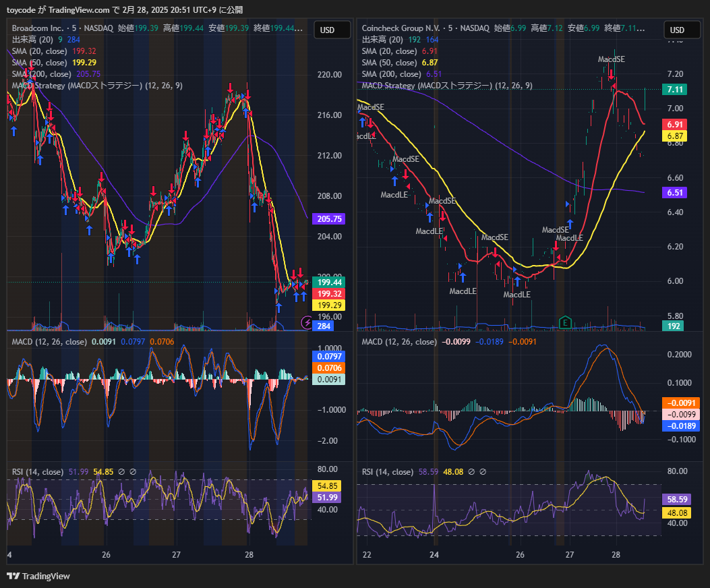The height and width of the screenshot is (588, 710).
Task: Click the yellow 48.08 RSI axis label
Action: (677, 512)
